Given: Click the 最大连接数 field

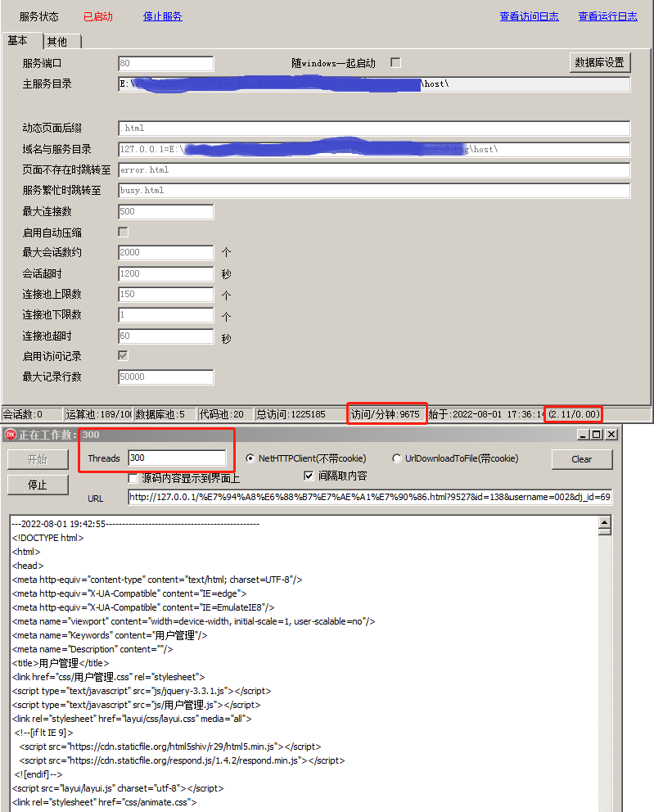Looking at the screenshot, I should click(x=165, y=211).
